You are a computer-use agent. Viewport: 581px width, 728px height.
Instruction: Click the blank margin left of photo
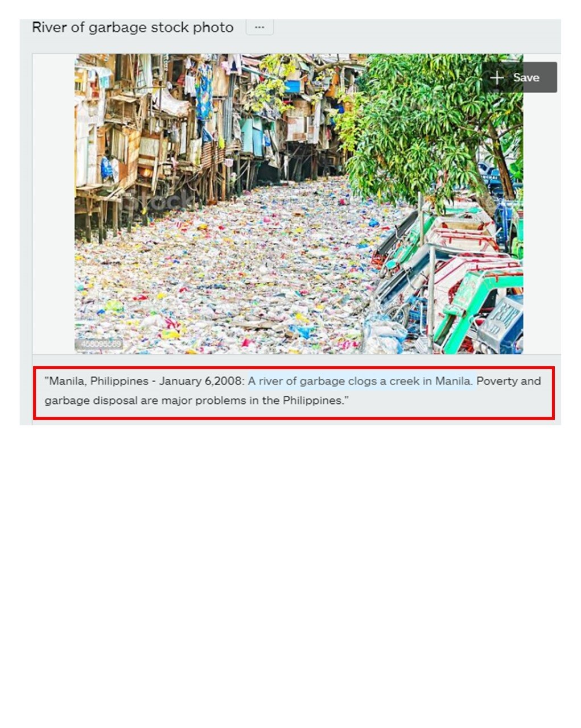pyautogui.click(x=53, y=204)
